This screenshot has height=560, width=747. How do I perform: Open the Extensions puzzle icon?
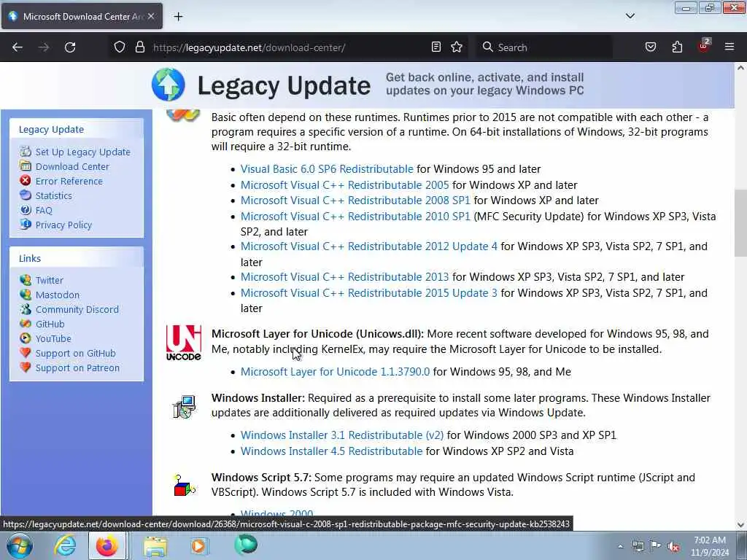coord(677,47)
